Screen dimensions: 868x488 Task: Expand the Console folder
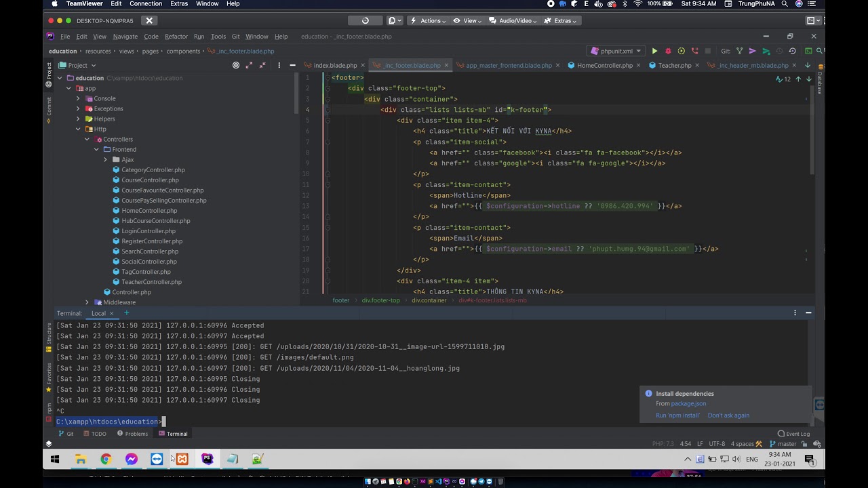[x=78, y=98]
